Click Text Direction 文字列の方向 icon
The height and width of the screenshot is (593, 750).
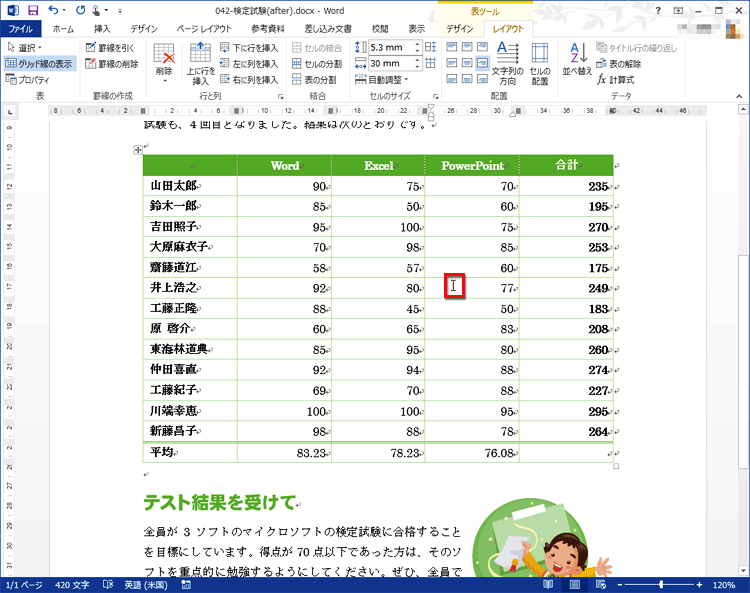pos(507,63)
